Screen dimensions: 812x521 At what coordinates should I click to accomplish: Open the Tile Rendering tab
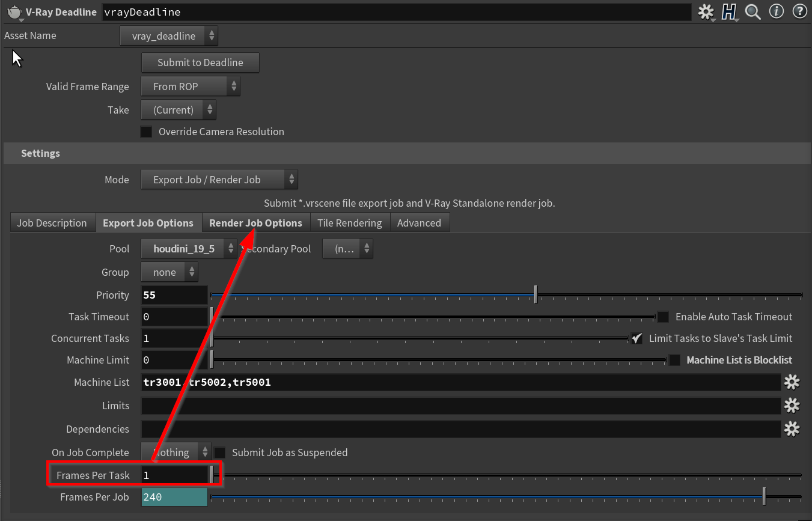click(x=350, y=223)
